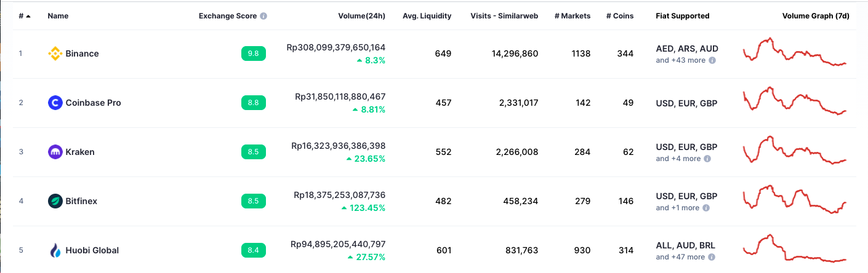Click info icon beside Kraken's +4 more
868x273 pixels.
pos(707,159)
